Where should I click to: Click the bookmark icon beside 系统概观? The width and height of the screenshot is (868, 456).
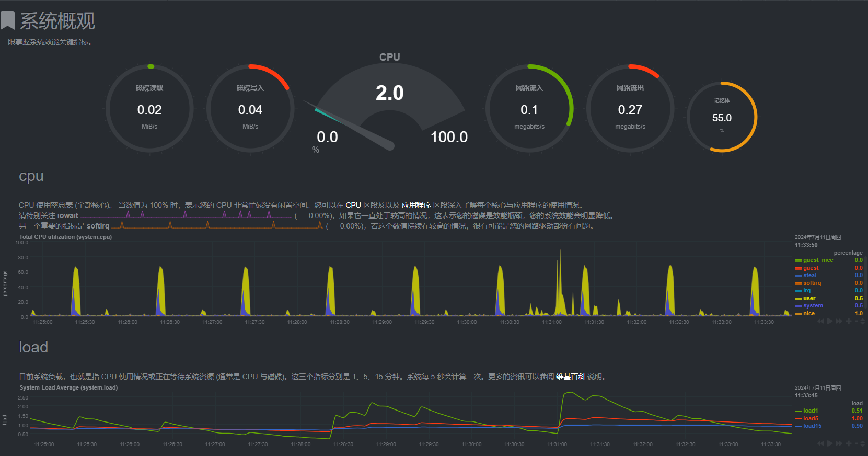point(7,21)
